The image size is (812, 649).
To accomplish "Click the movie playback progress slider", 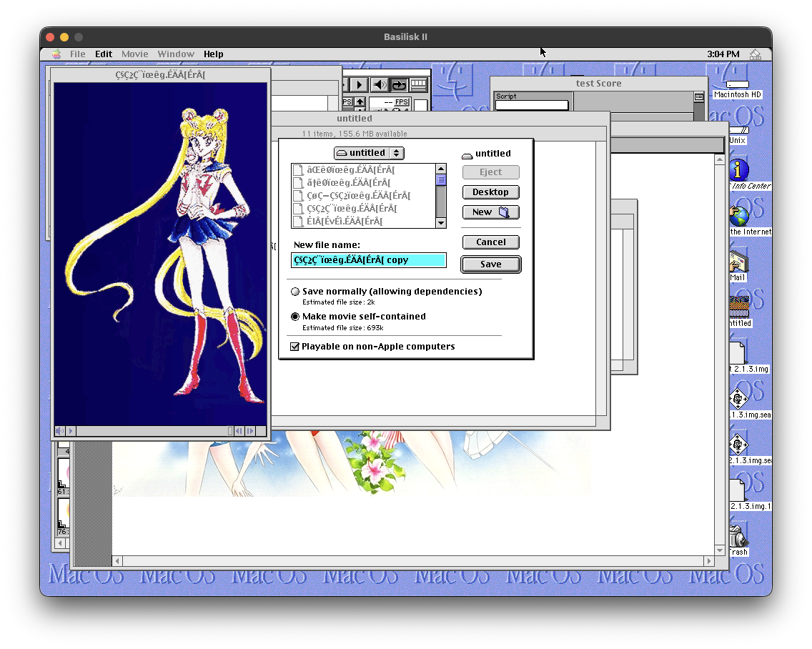I will 151,431.
